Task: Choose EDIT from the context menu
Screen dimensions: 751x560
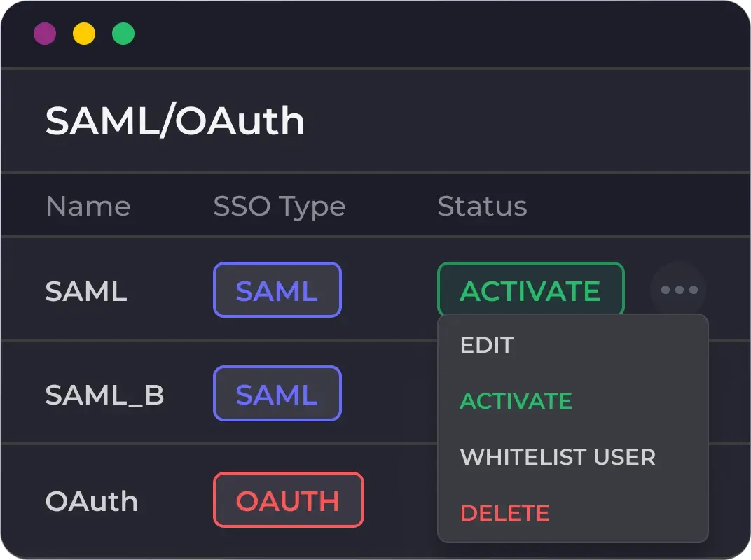Action: point(487,344)
